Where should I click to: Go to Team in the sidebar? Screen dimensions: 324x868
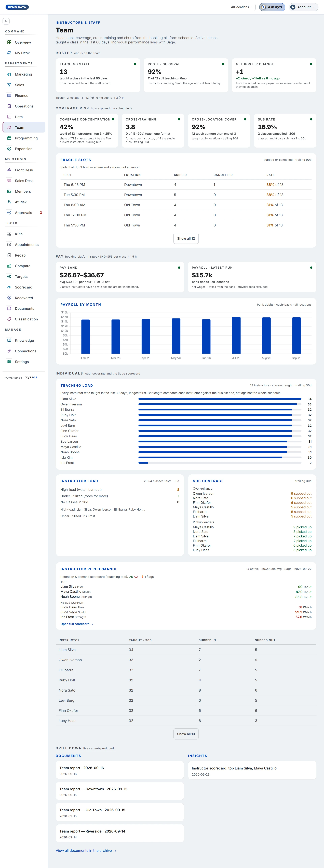tap(24, 127)
